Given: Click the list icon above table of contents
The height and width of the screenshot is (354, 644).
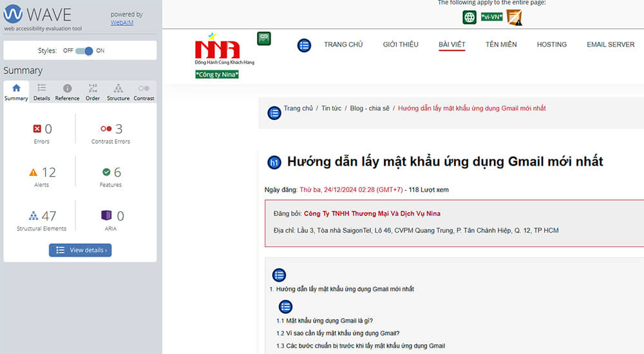Looking at the screenshot, I should pos(279,275).
